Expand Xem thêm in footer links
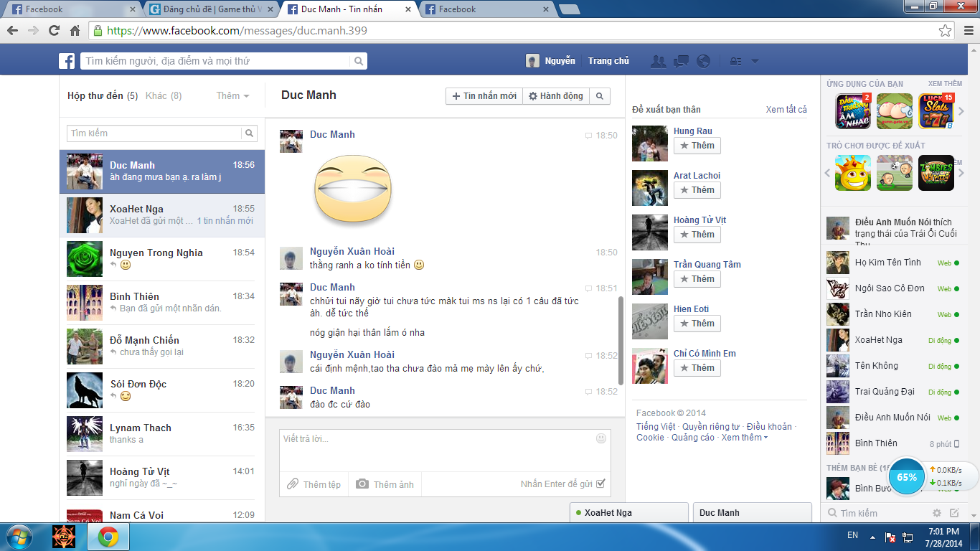980x551 pixels. pyautogui.click(x=745, y=437)
